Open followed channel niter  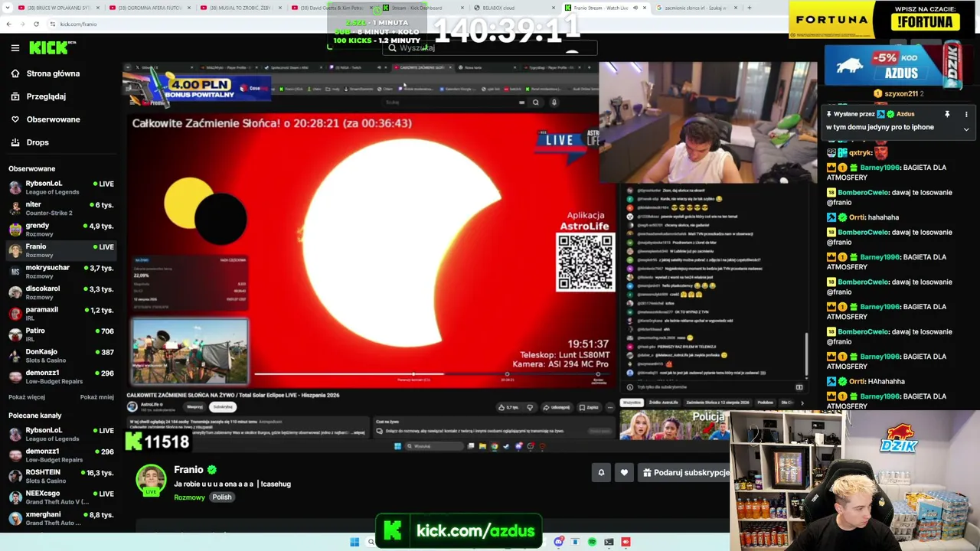coord(61,208)
